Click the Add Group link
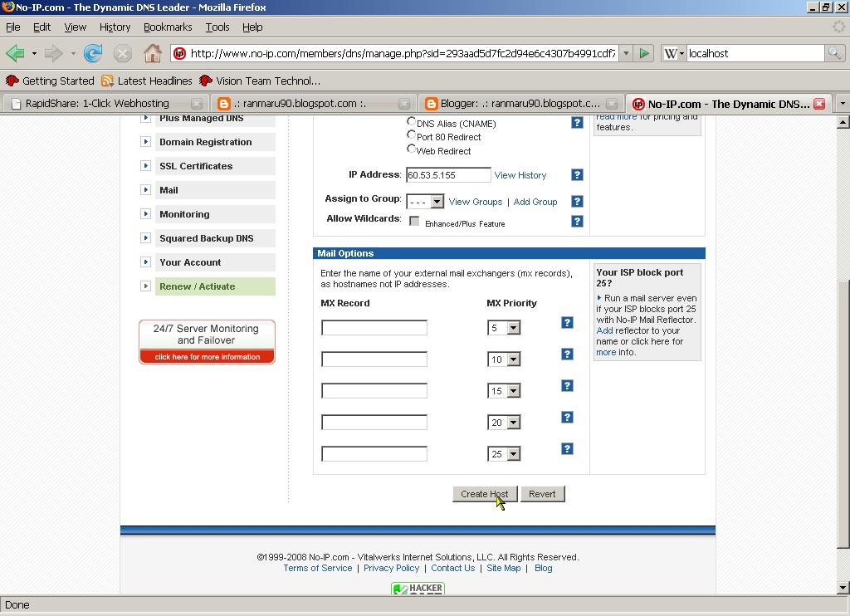The height and width of the screenshot is (616, 850). pyautogui.click(x=535, y=202)
